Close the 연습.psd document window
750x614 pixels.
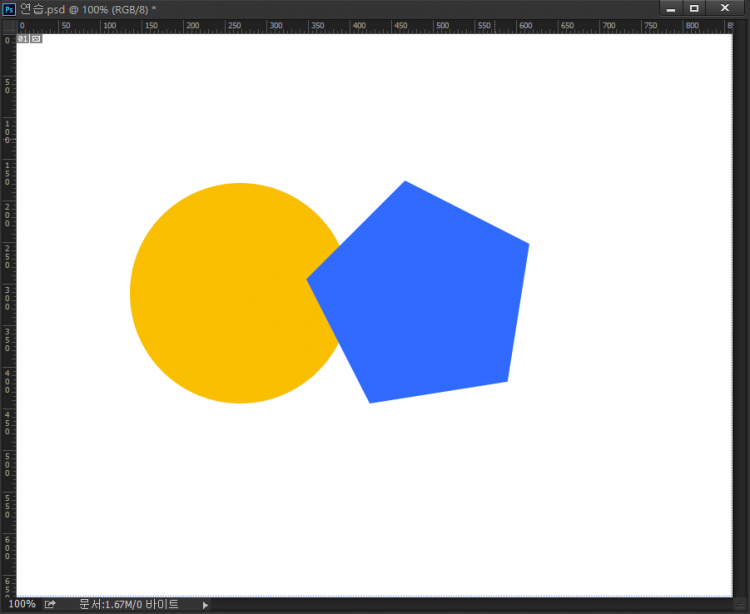tap(724, 8)
